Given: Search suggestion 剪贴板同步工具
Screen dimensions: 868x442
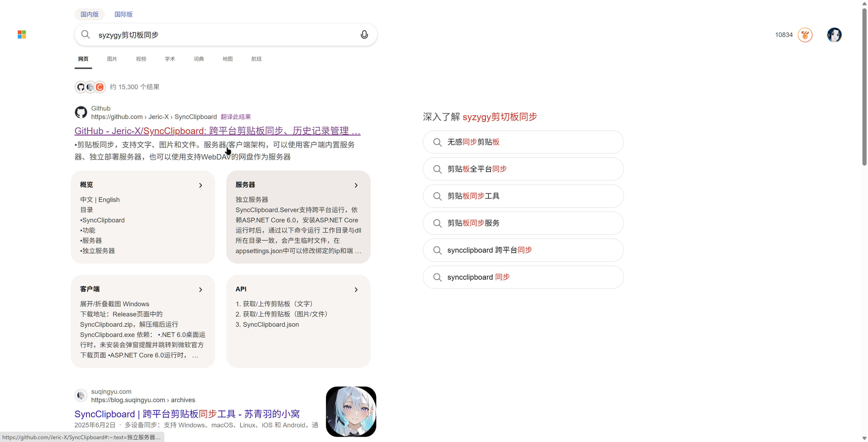Looking at the screenshot, I should pyautogui.click(x=523, y=197).
